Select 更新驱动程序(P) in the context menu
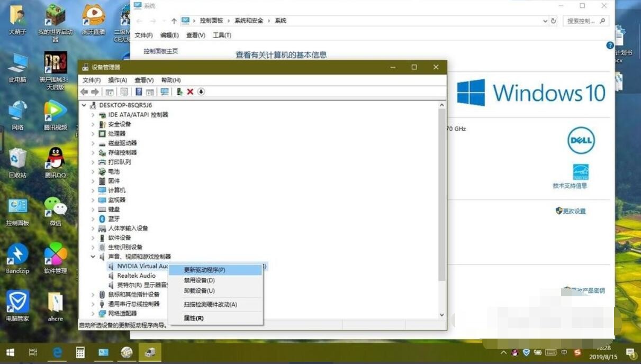641x364 pixels. coord(204,270)
